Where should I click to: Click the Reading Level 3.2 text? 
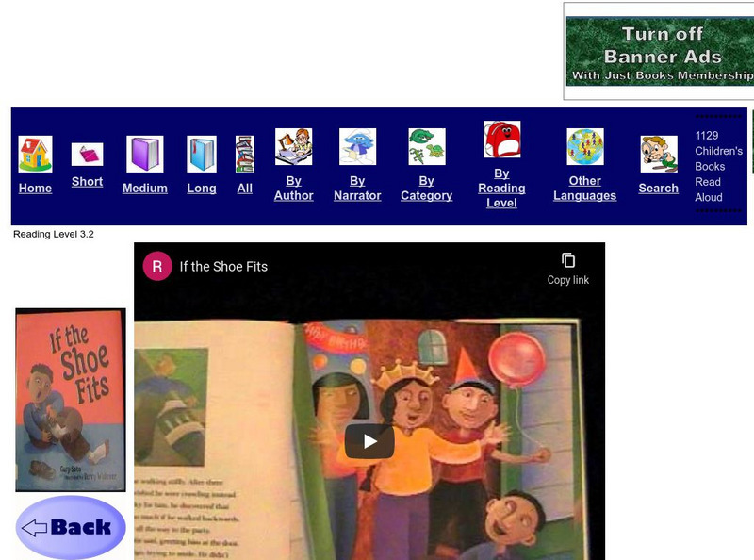54,235
